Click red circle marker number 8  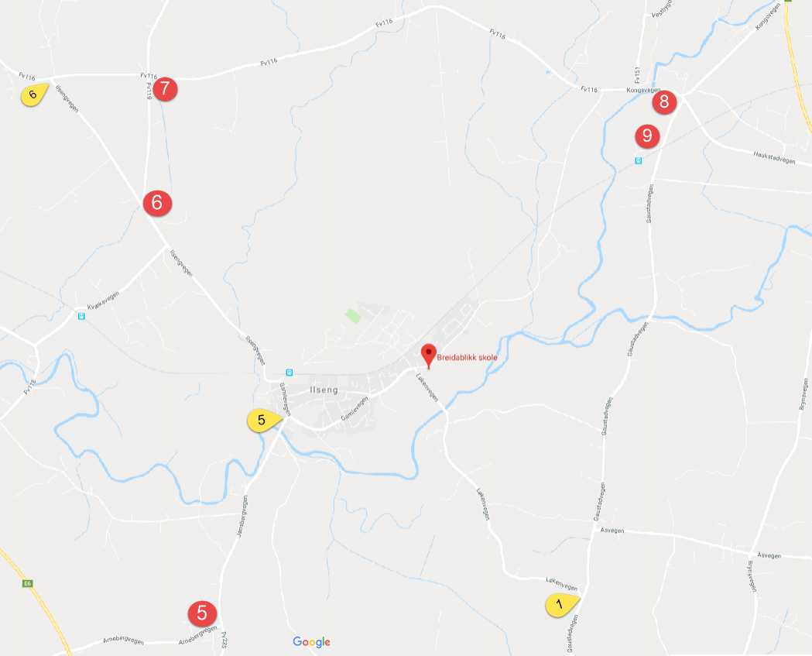664,101
